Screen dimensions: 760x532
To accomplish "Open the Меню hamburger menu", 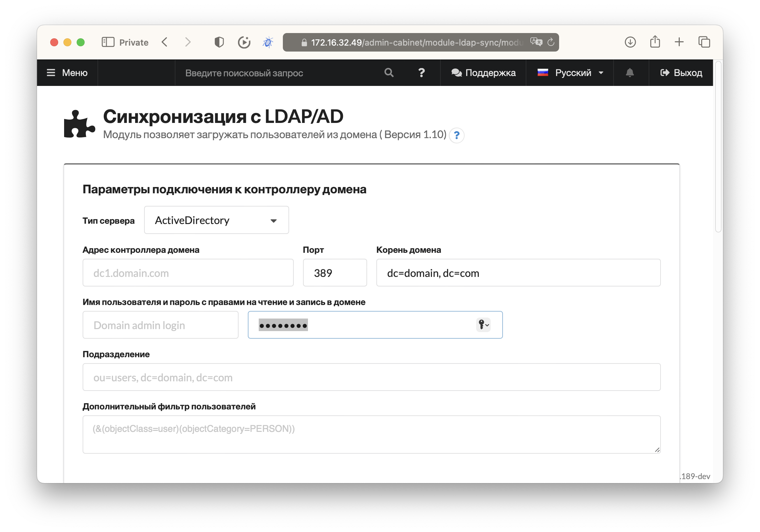I will click(x=67, y=72).
